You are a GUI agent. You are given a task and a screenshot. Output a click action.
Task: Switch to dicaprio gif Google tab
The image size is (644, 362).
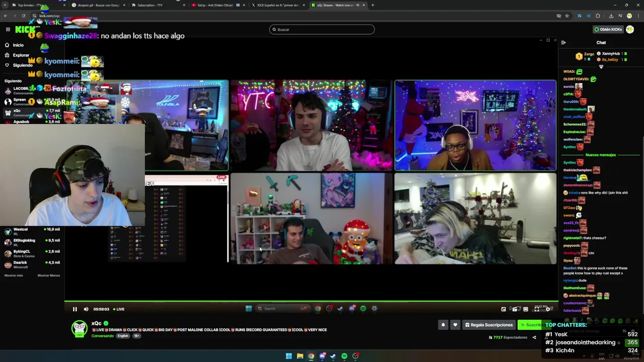pos(98,5)
